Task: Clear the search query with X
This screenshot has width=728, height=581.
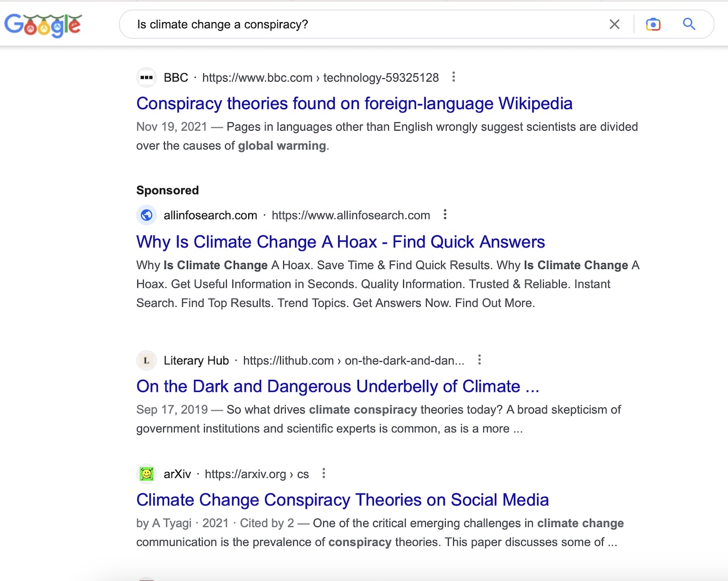Action: (x=614, y=24)
